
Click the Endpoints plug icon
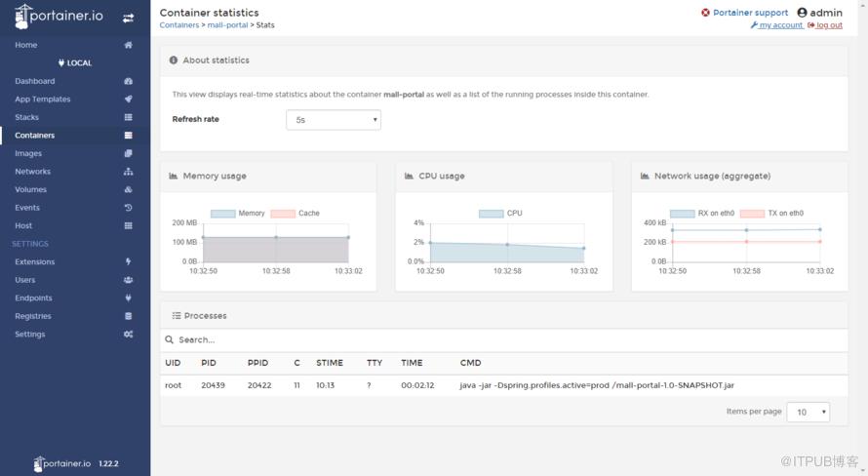pyautogui.click(x=129, y=297)
